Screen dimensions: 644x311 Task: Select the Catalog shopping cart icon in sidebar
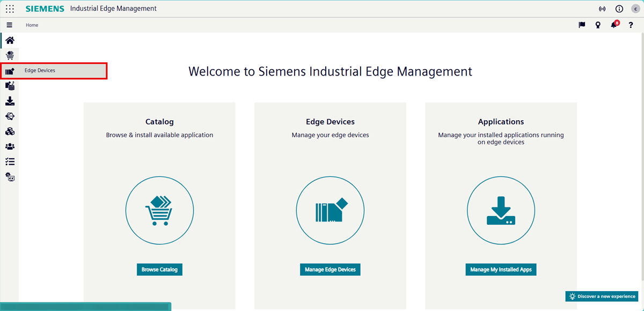pyautogui.click(x=10, y=55)
